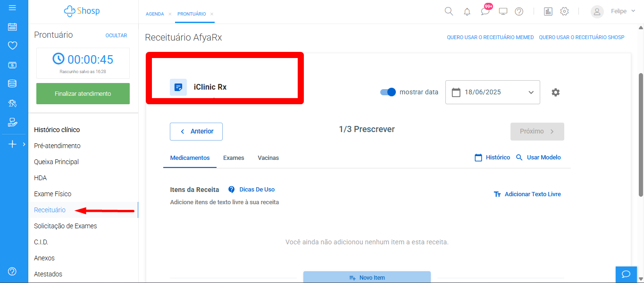Switch to the Medicamentos tab

(x=190, y=158)
